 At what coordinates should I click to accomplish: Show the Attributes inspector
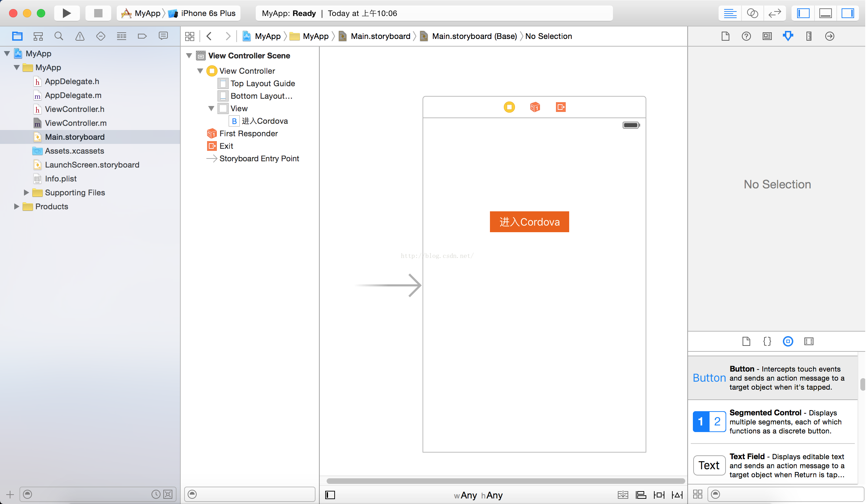click(788, 36)
